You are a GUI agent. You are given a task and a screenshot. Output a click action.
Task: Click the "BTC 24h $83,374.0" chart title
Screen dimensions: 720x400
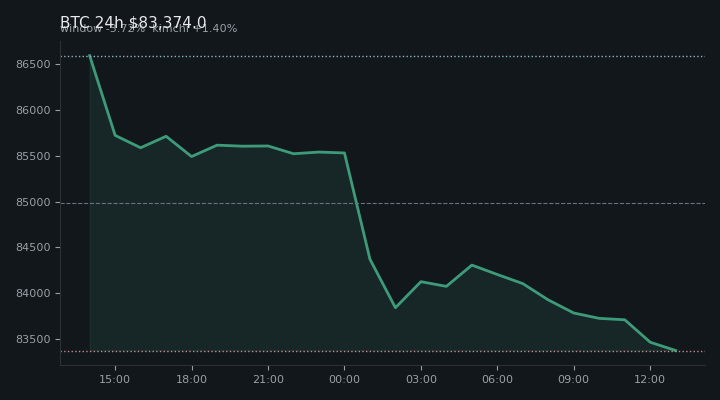pos(133,22)
